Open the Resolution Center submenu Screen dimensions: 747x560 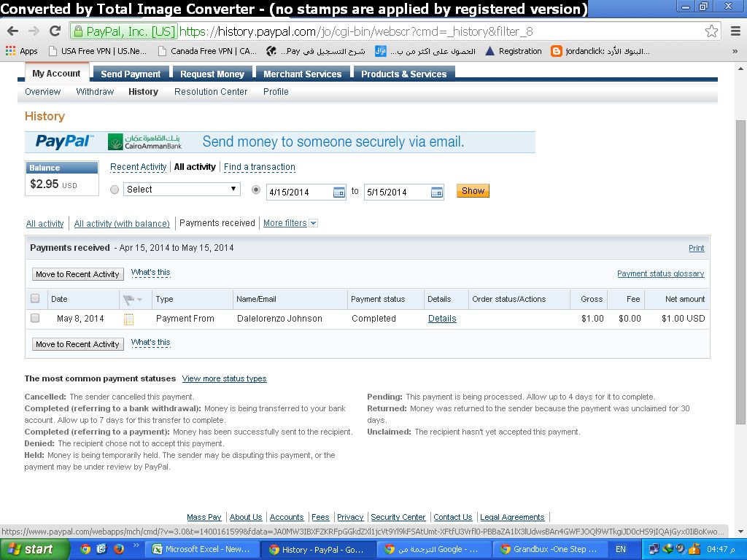coord(211,91)
